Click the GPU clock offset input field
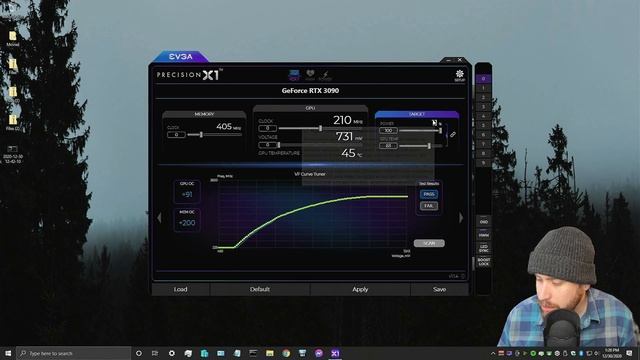The image size is (640, 360). coord(268,128)
